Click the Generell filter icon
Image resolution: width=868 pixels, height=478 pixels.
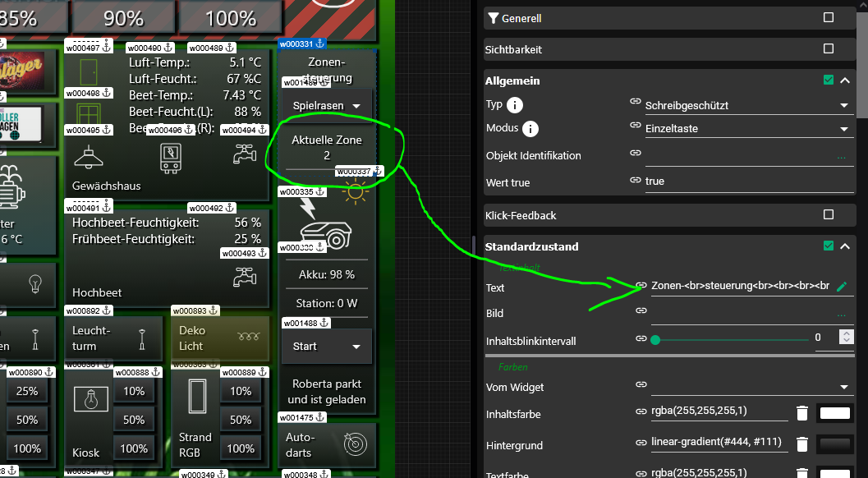(x=494, y=18)
